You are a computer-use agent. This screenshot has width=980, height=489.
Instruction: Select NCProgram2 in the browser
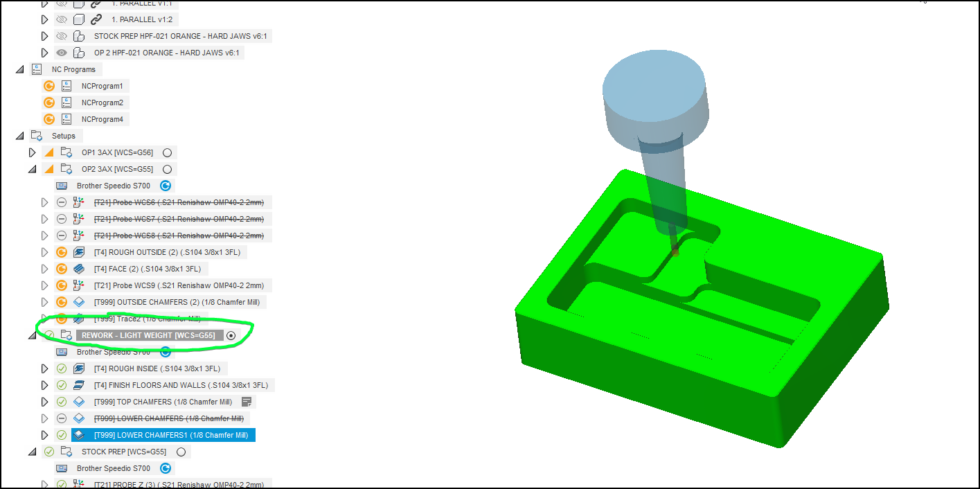[103, 102]
